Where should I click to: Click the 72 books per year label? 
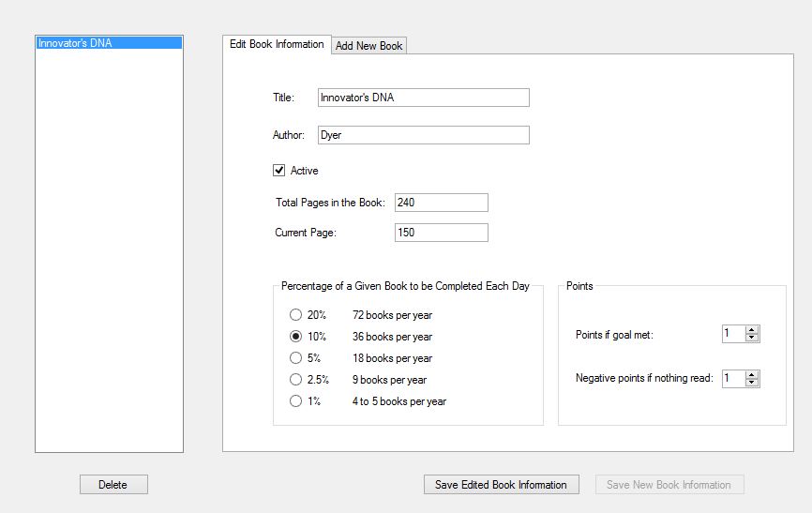(392, 315)
